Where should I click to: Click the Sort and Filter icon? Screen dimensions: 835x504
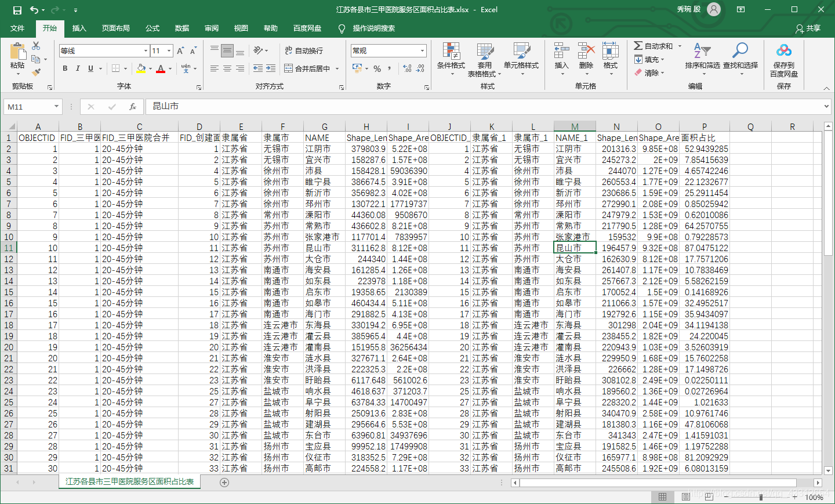pos(702,51)
